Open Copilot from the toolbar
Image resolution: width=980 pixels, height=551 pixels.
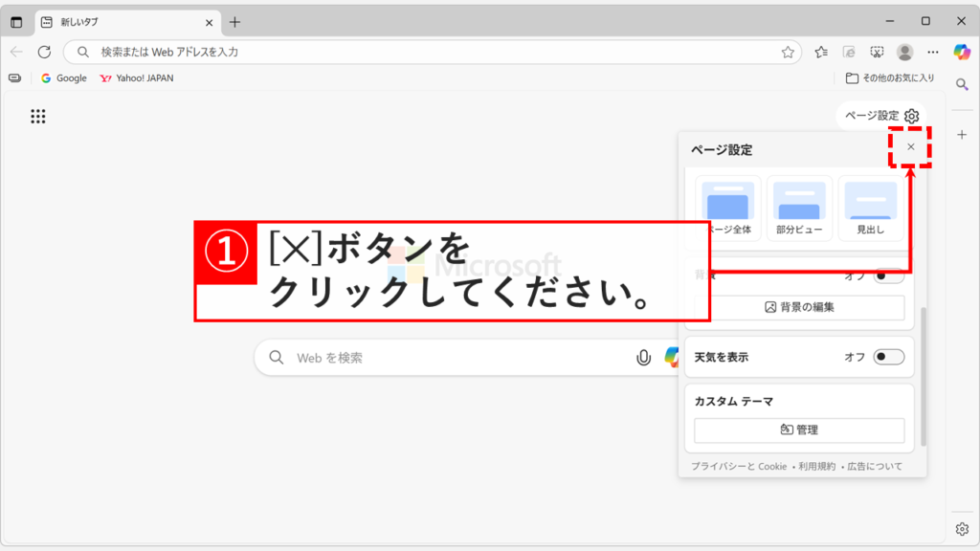coord(961,53)
